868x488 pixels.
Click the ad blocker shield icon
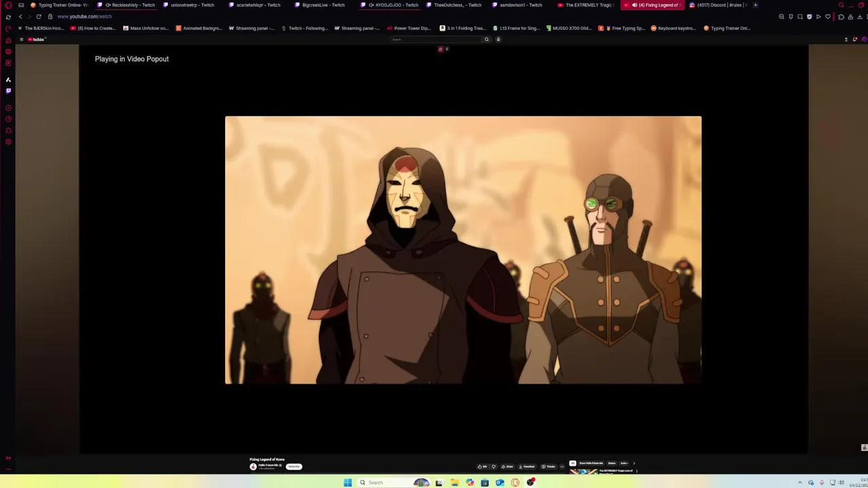pyautogui.click(x=809, y=16)
